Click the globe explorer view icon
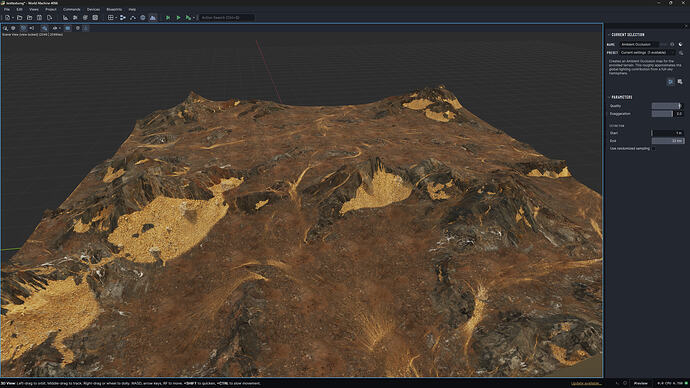The height and width of the screenshot is (388, 690). (x=143, y=18)
